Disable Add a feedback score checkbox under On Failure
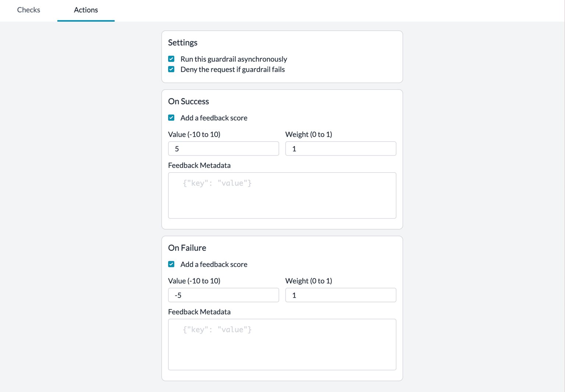The image size is (565, 392). pos(171,264)
